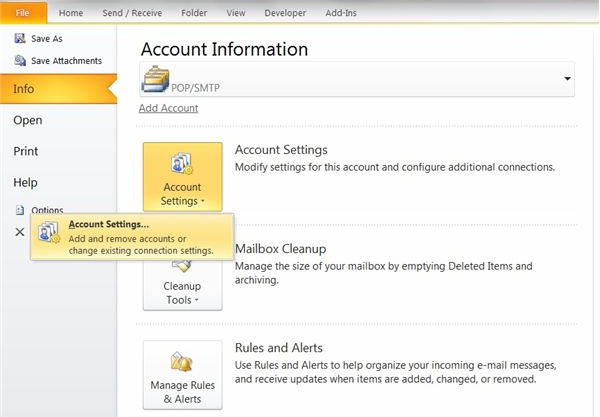Click the Save As disk icon

(x=20, y=38)
